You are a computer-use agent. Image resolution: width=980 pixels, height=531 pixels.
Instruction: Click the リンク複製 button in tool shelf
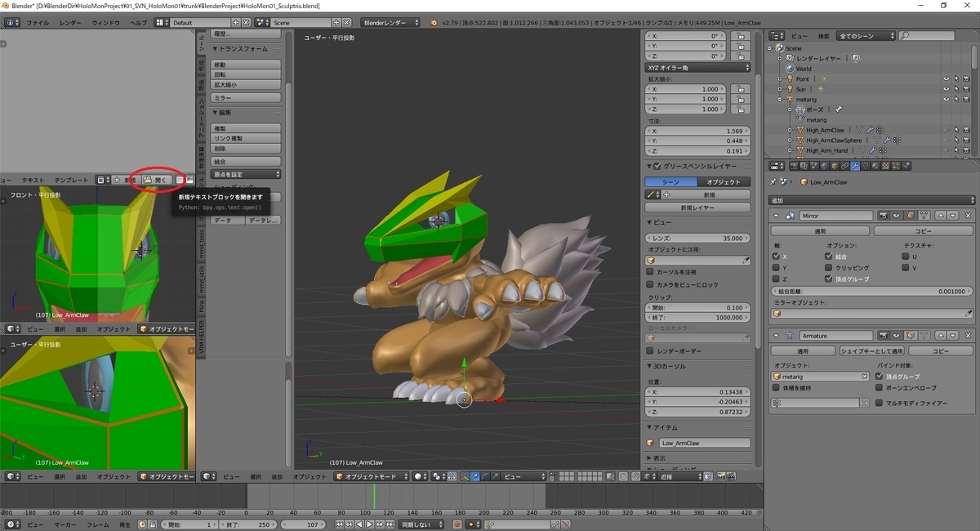click(x=246, y=138)
